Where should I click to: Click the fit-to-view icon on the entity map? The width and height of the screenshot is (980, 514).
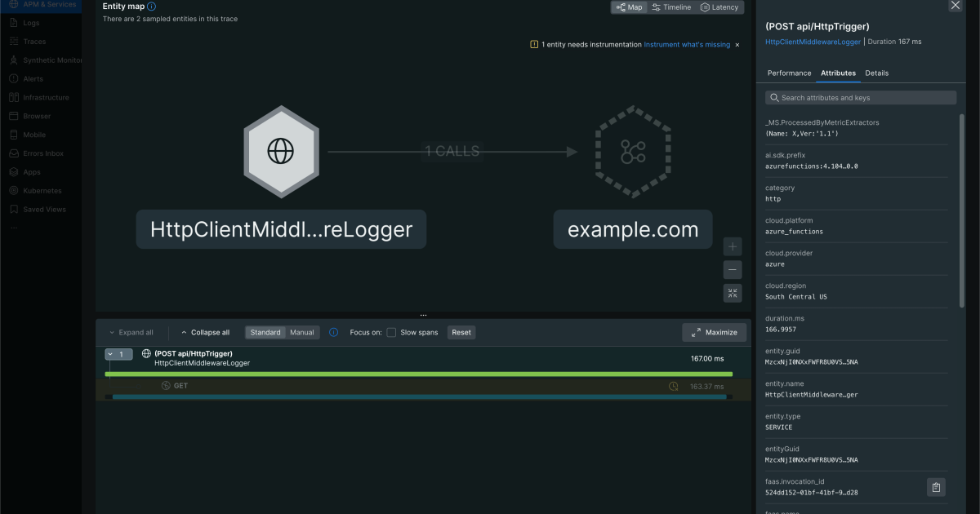732,292
